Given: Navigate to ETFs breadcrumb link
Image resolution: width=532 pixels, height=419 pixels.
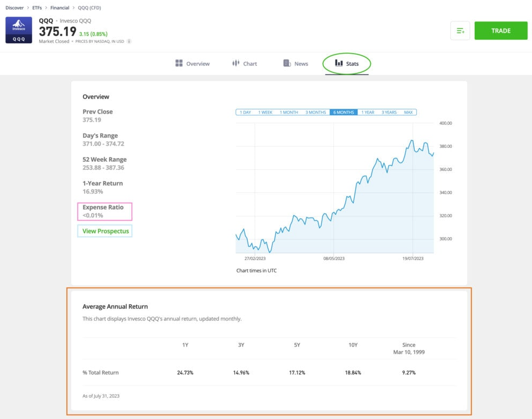Looking at the screenshot, I should pyautogui.click(x=37, y=8).
